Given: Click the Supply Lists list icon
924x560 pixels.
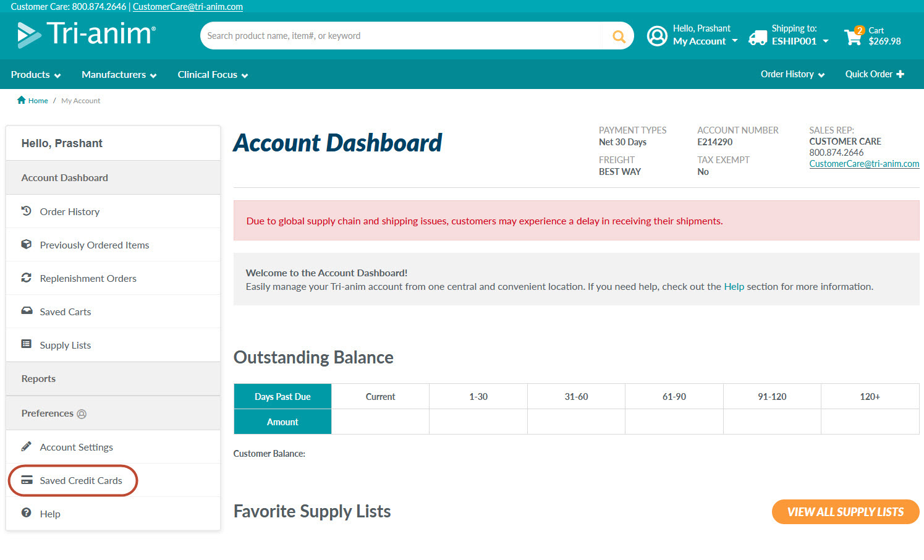Looking at the screenshot, I should (x=26, y=344).
